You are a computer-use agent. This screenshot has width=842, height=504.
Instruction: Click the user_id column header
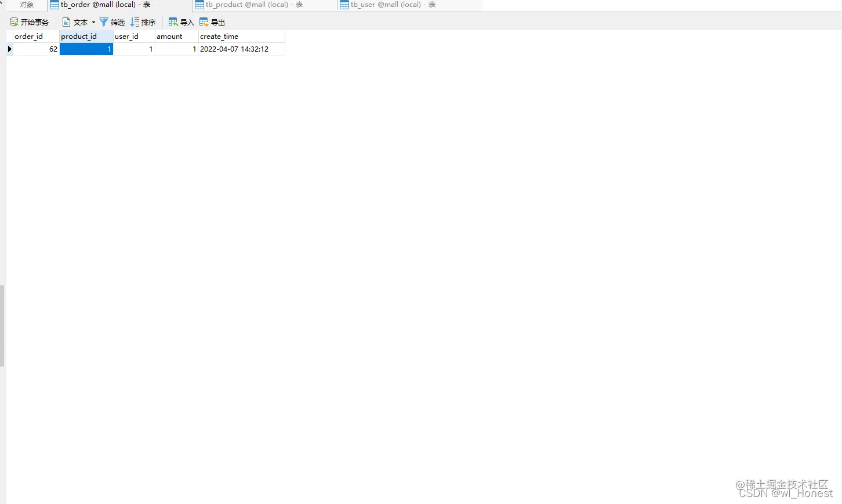[134, 36]
